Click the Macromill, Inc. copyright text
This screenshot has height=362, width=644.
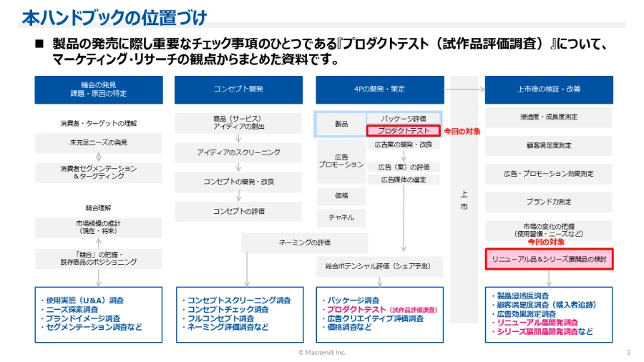pyautogui.click(x=322, y=353)
